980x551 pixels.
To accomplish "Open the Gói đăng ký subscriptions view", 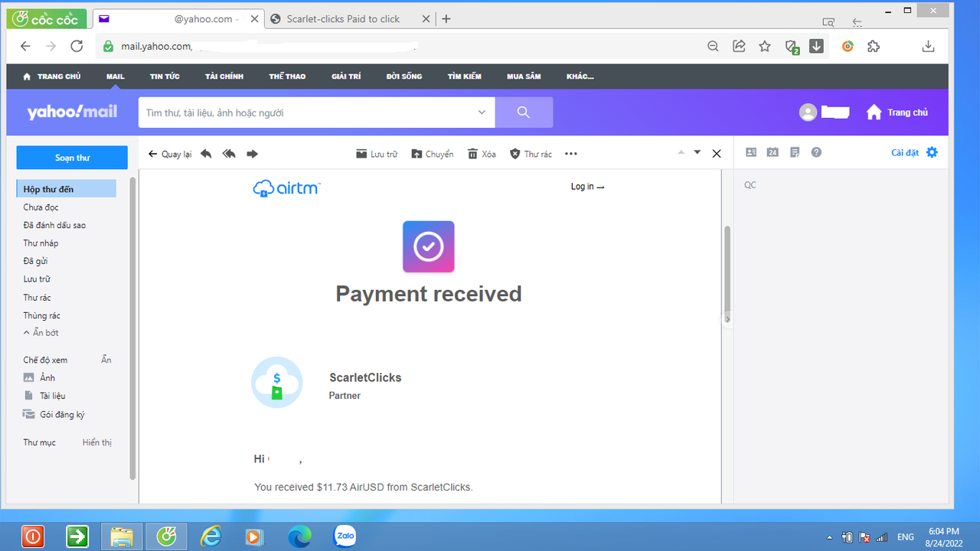I will [54, 415].
